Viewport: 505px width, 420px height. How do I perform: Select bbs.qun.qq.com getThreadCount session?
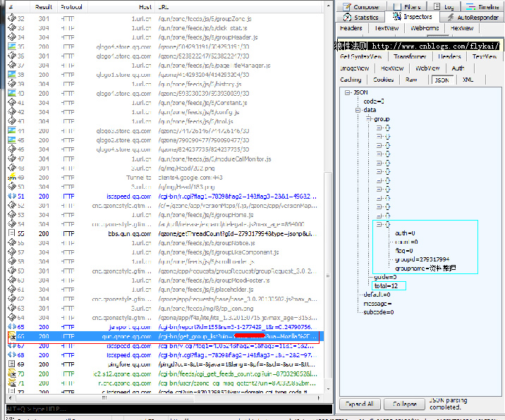click(x=165, y=233)
